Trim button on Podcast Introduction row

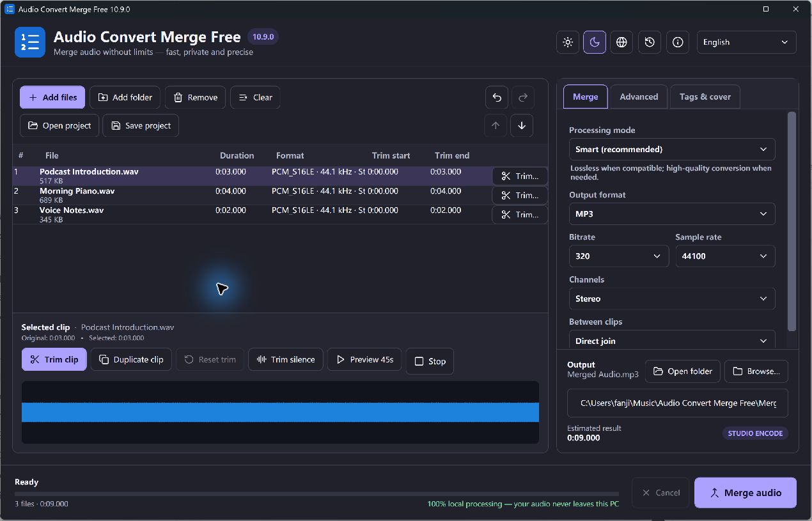point(520,176)
